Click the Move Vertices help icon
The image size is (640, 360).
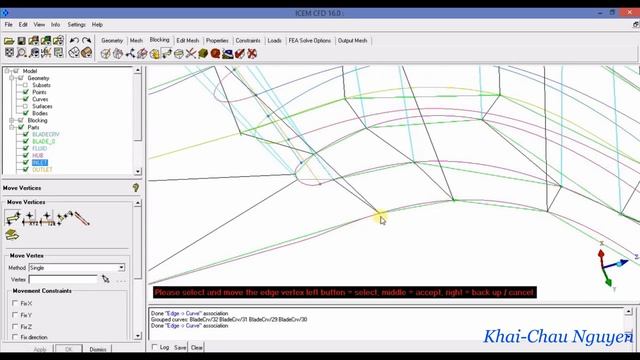point(136,187)
